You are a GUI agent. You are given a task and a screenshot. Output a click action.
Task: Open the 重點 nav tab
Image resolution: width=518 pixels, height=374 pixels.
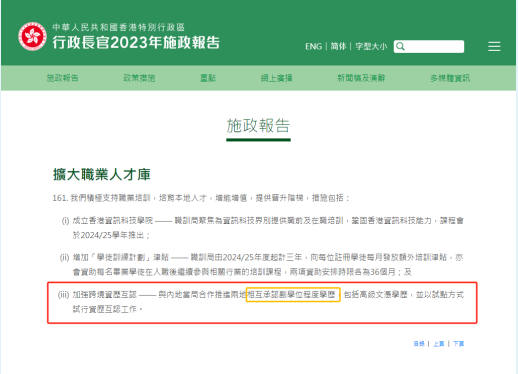click(208, 78)
